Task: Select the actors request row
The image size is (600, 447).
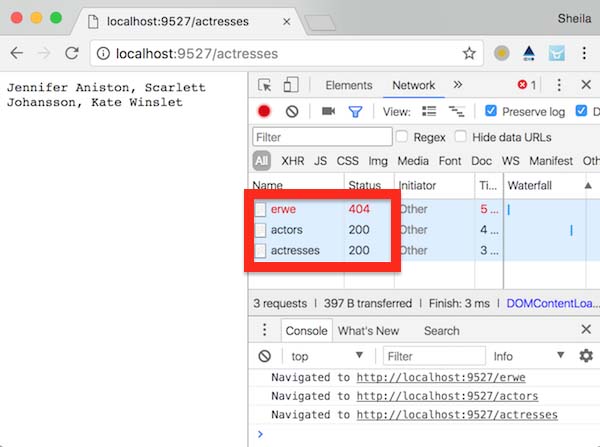Action: point(424,230)
